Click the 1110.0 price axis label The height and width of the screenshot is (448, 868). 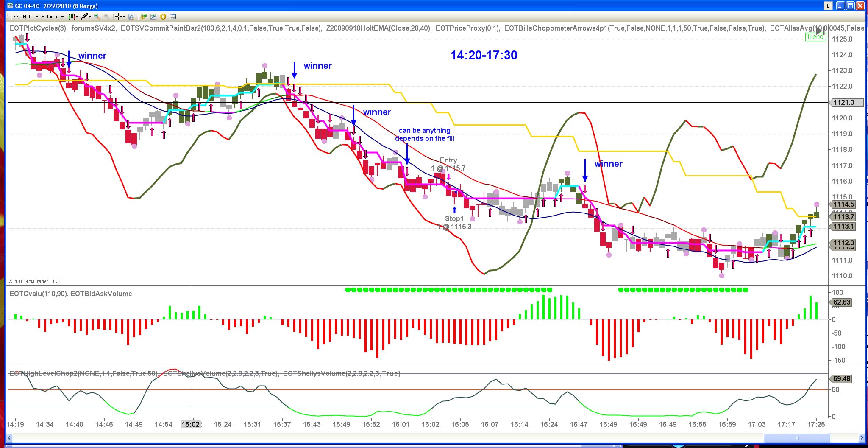[x=842, y=276]
